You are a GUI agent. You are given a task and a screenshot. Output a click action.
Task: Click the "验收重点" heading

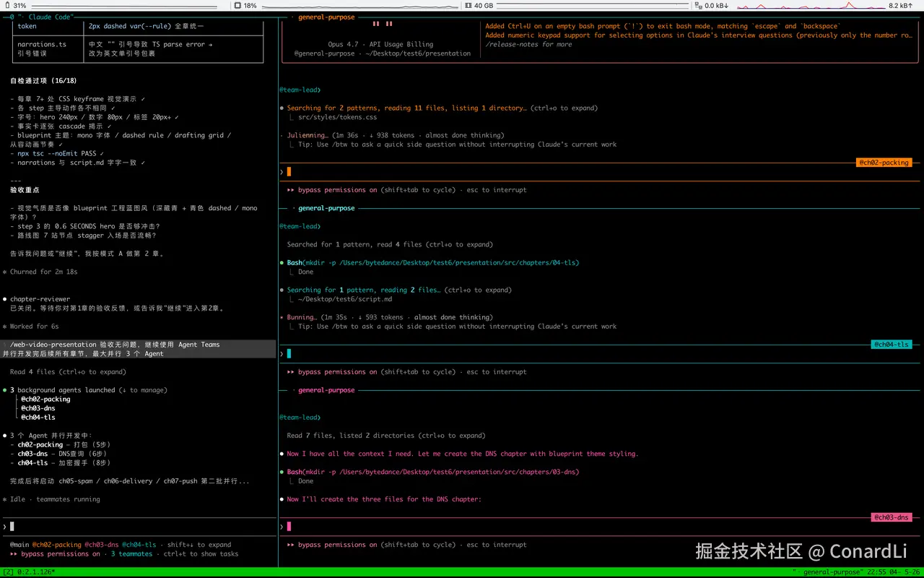[25, 190]
